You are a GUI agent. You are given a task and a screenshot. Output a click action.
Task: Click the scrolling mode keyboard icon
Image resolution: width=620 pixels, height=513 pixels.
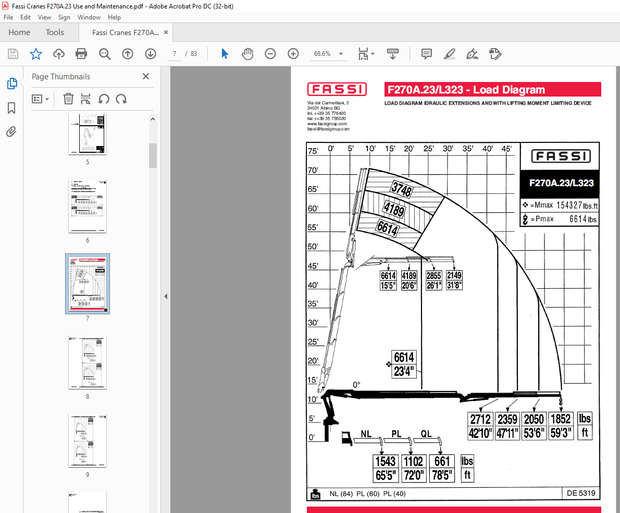point(392,54)
